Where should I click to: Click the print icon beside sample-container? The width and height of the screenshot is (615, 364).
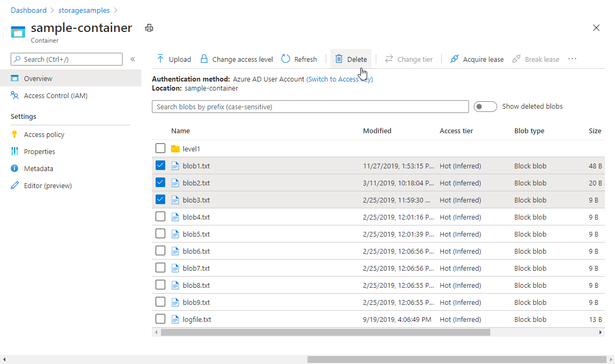click(x=149, y=28)
